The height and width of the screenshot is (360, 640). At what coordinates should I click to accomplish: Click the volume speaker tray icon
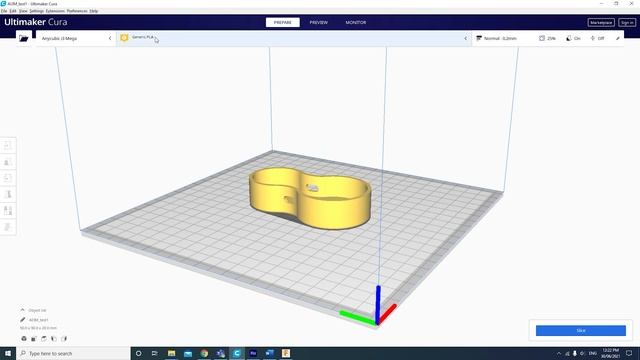(x=582, y=353)
